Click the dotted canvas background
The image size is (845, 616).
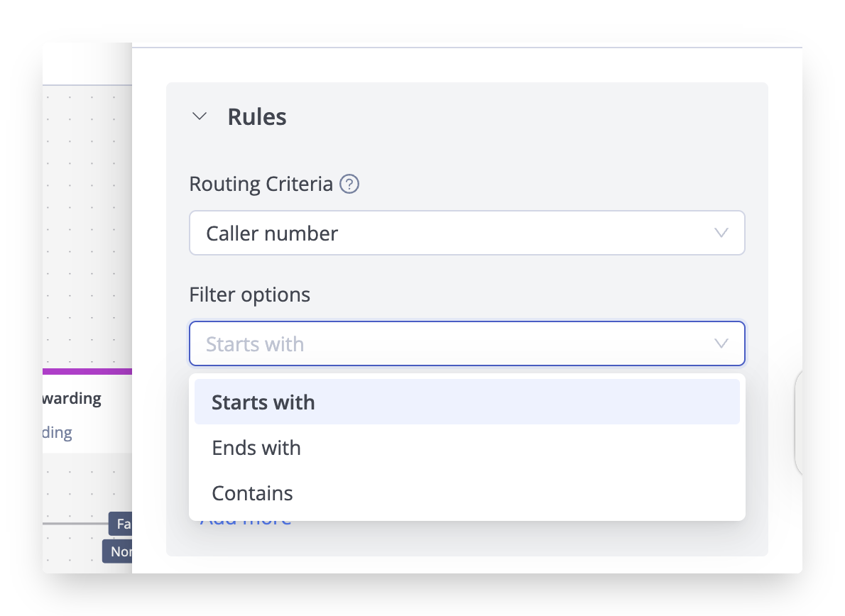[85, 213]
